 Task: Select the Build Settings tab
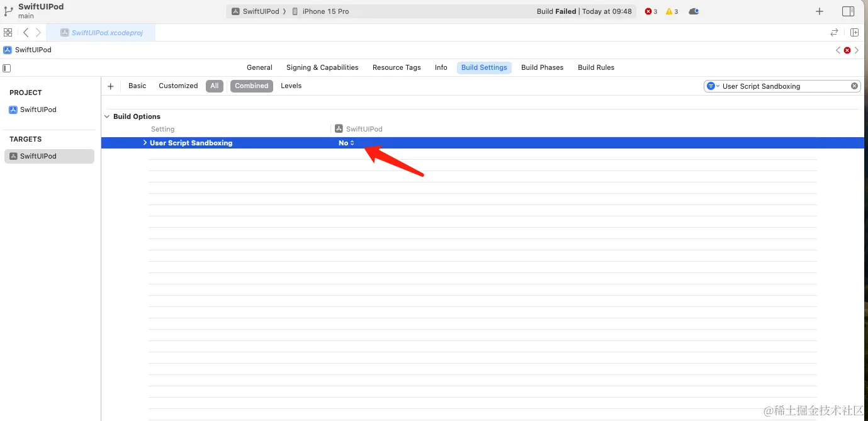484,67
